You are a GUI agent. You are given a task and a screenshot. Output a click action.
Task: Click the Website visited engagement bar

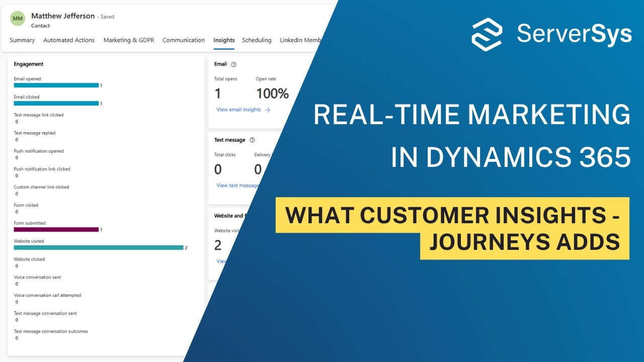coord(99,248)
